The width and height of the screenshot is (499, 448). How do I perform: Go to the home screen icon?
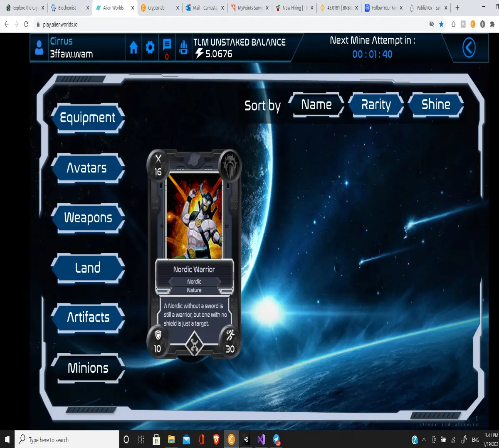133,47
